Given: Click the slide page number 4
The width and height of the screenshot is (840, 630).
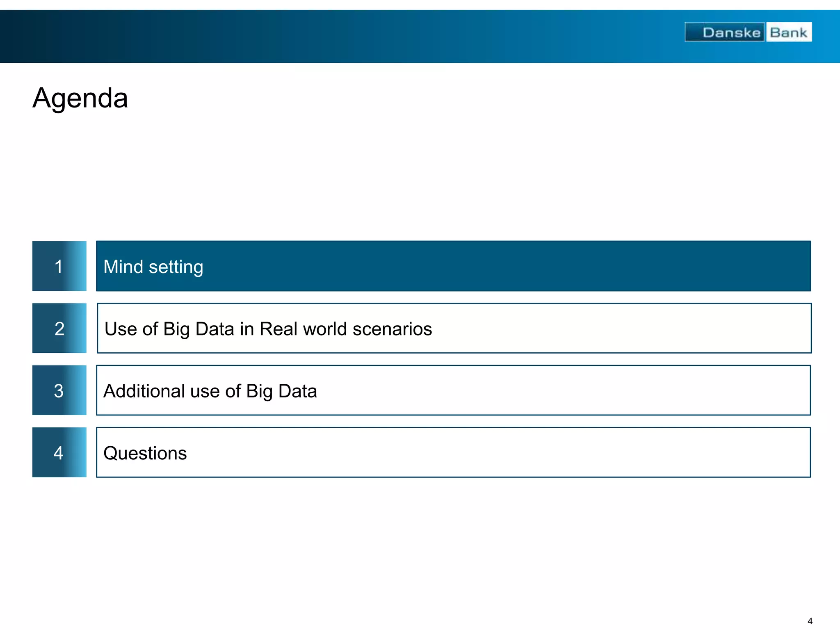Looking at the screenshot, I should pyautogui.click(x=810, y=621).
